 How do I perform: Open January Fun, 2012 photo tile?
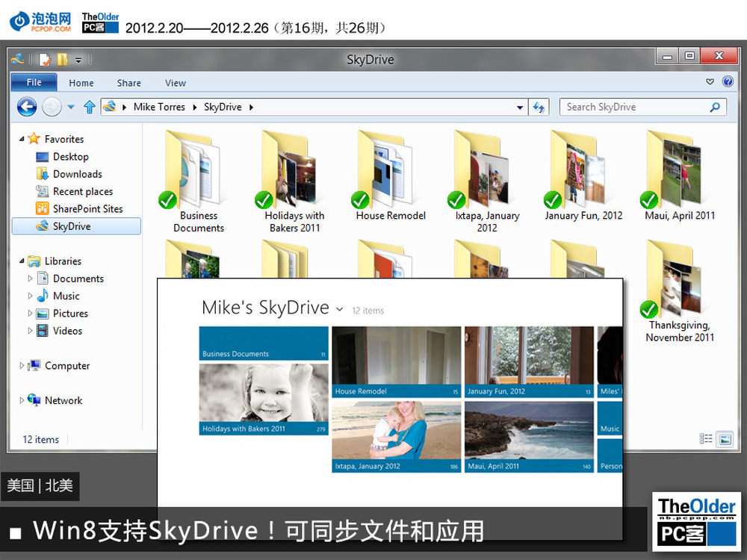pyautogui.click(x=529, y=362)
